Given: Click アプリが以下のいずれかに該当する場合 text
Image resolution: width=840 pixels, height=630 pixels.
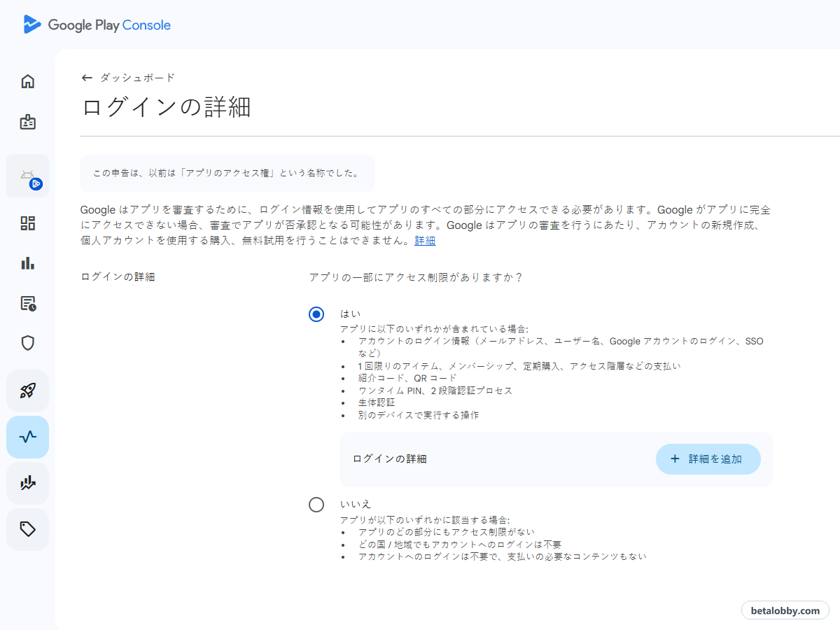Looking at the screenshot, I should tap(425, 520).
